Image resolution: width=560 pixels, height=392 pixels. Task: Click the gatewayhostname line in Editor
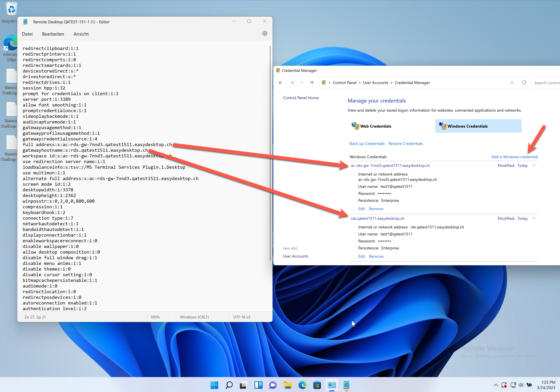pos(85,150)
